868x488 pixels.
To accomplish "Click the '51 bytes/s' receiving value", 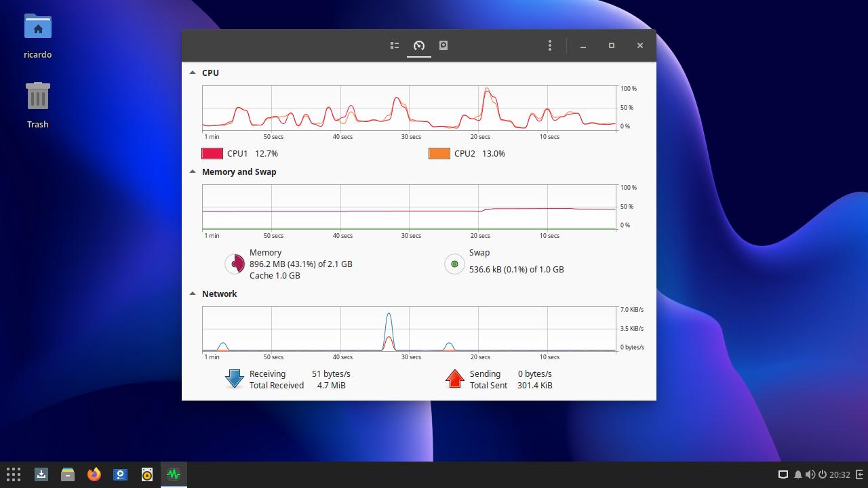I will tap(331, 373).
